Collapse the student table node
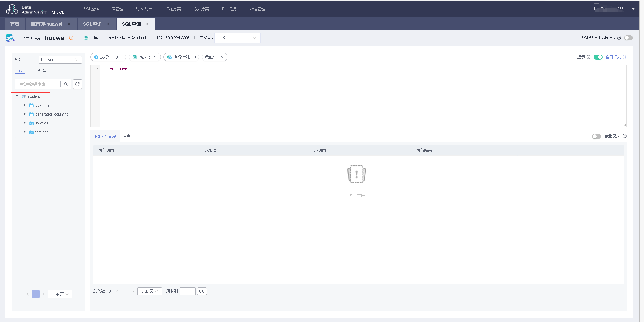Image resolution: width=644 pixels, height=322 pixels. (17, 96)
